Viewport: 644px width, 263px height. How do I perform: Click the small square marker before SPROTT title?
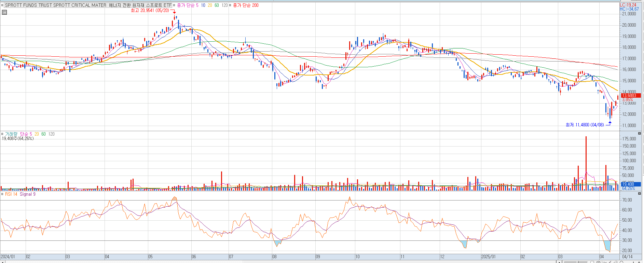click(x=3, y=5)
